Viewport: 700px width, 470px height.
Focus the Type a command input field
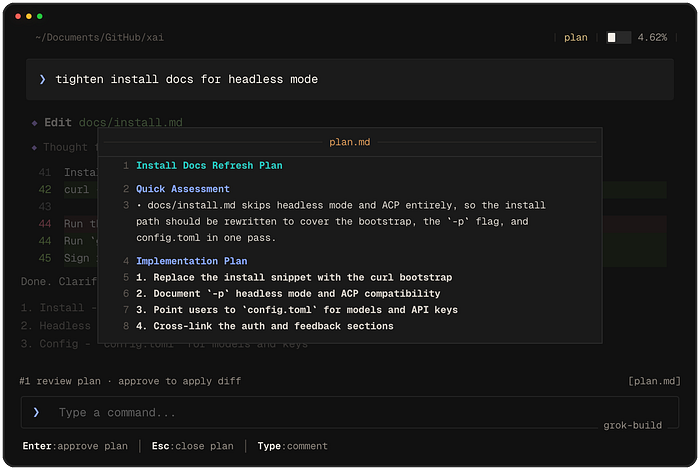point(350,412)
